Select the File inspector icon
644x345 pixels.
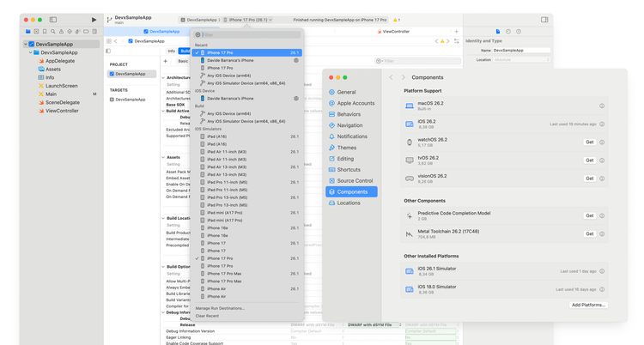click(498, 31)
